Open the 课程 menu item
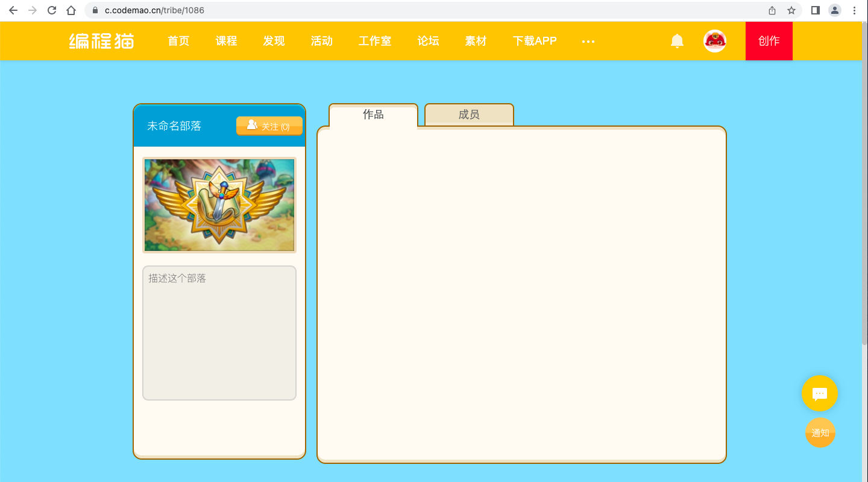Image resolution: width=868 pixels, height=482 pixels. pyautogui.click(x=227, y=41)
